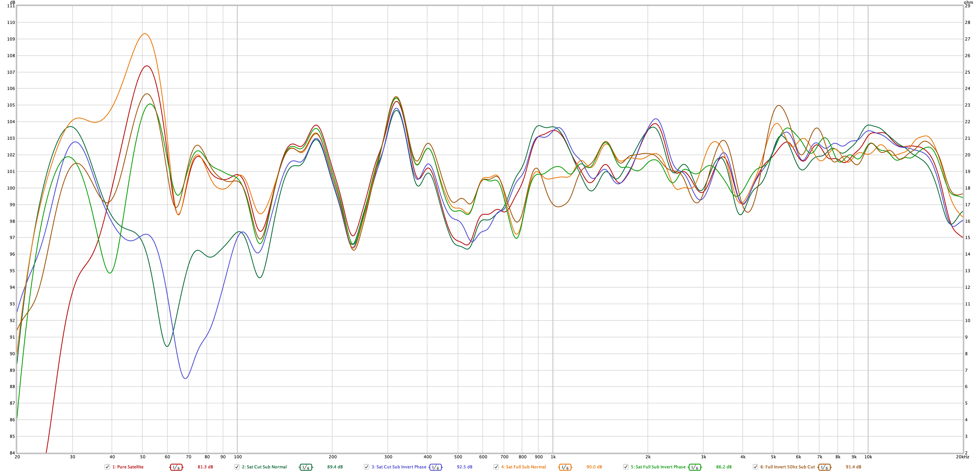The image size is (980, 473).
Task: Hide the Sat Full Sub Invert Phase trace
Action: (x=626, y=467)
